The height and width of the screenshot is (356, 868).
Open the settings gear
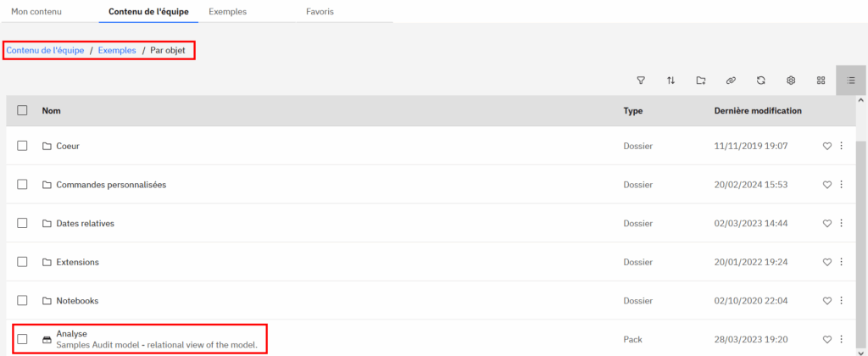click(791, 81)
